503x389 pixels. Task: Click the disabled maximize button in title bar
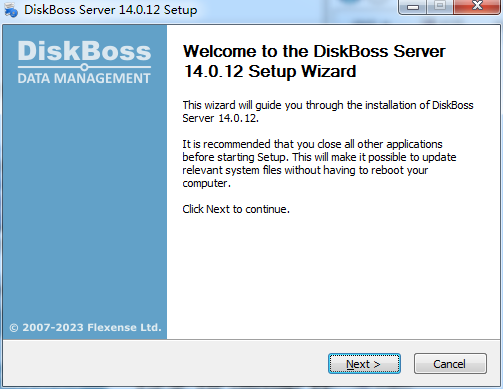tap(440, 6)
